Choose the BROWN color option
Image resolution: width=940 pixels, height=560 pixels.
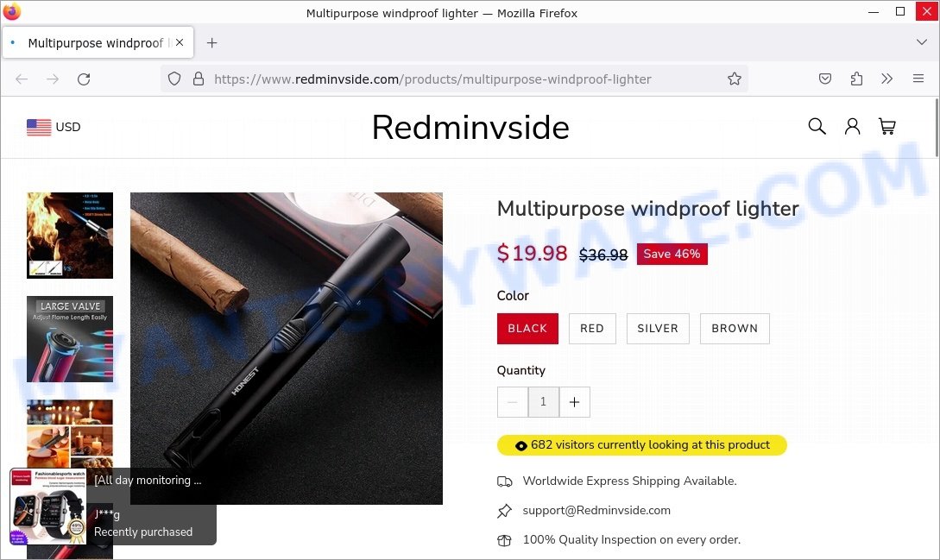click(x=735, y=329)
